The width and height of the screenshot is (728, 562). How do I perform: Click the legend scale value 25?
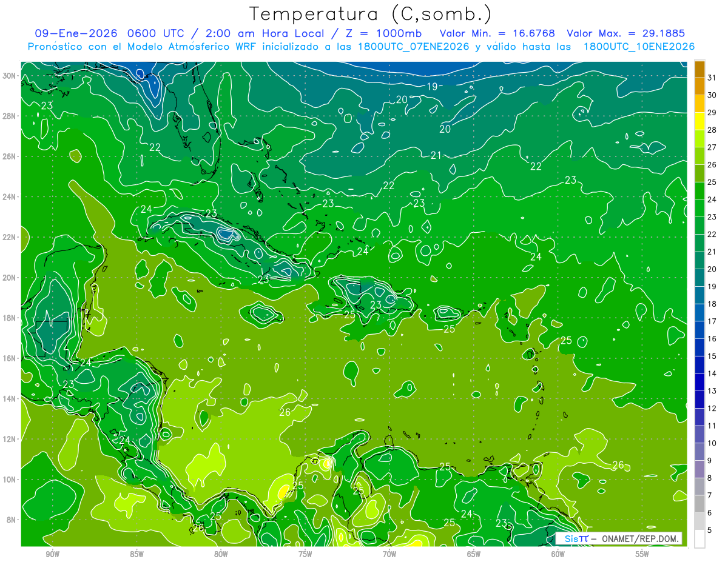(712, 182)
